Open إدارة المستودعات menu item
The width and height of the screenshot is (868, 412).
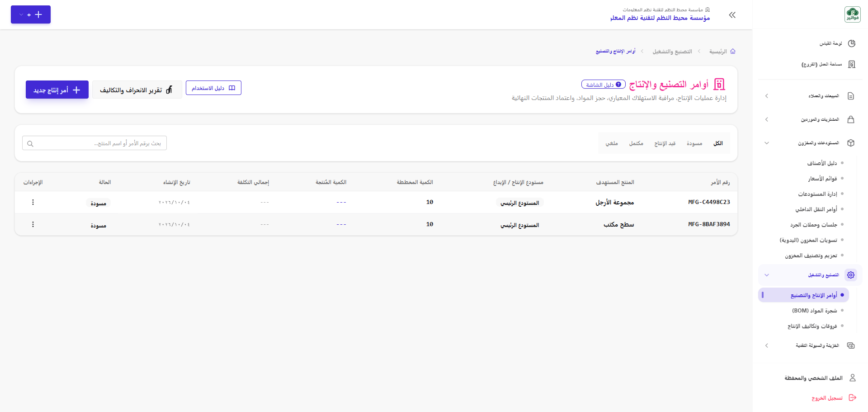click(x=817, y=194)
